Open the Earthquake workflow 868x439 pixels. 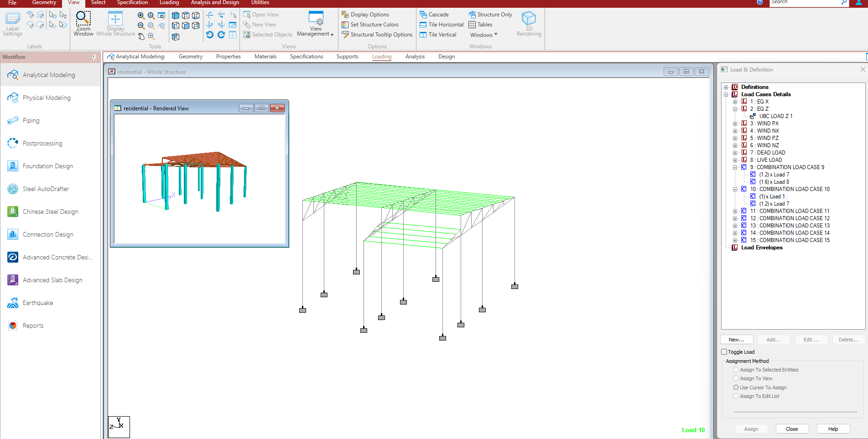[x=38, y=303]
